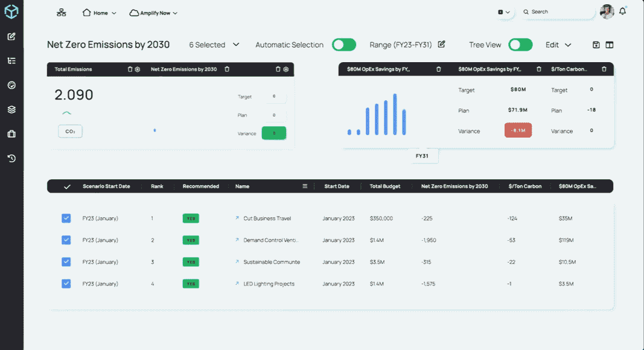Disable Automatic Selection
Screen dimensions: 644x350
[344, 45]
